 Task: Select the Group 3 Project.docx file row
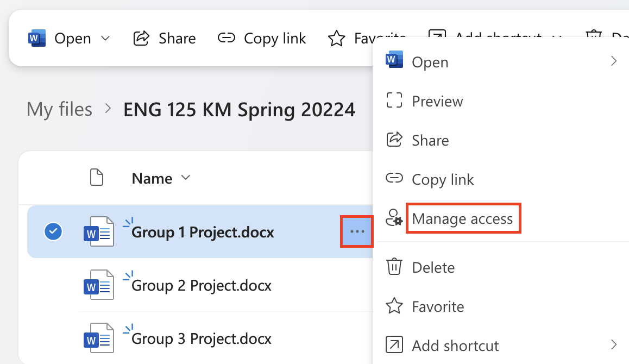pos(202,338)
